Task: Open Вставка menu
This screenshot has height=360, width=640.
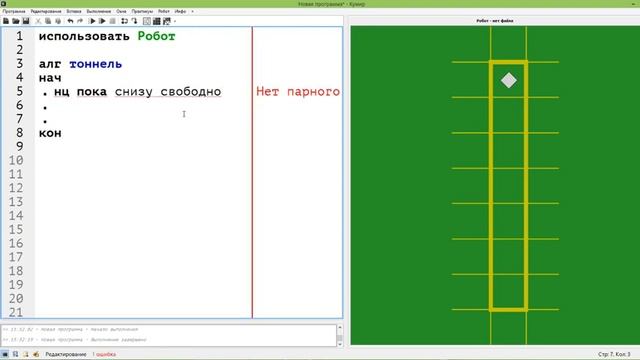Action: coord(74,11)
